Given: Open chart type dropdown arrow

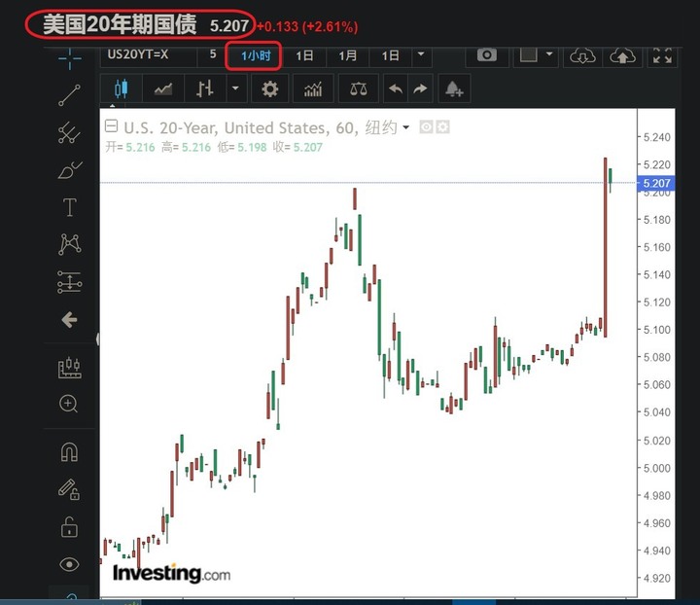Looking at the screenshot, I should (235, 89).
